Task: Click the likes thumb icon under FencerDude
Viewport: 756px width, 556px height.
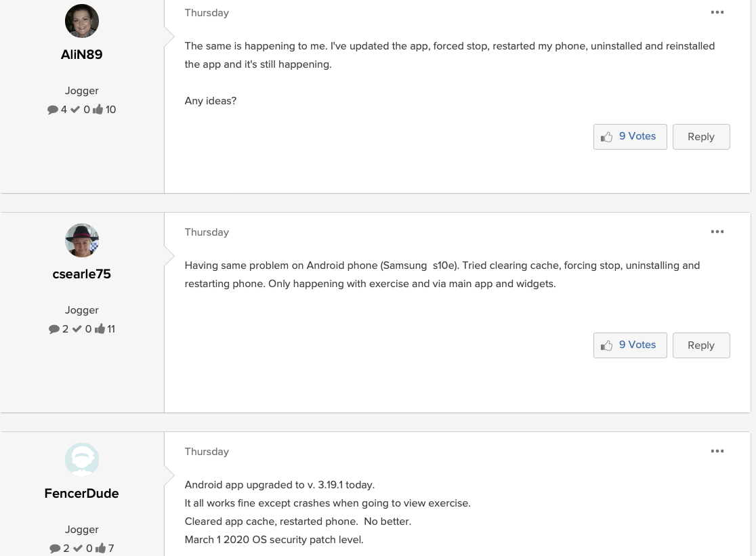Action: tap(100, 549)
